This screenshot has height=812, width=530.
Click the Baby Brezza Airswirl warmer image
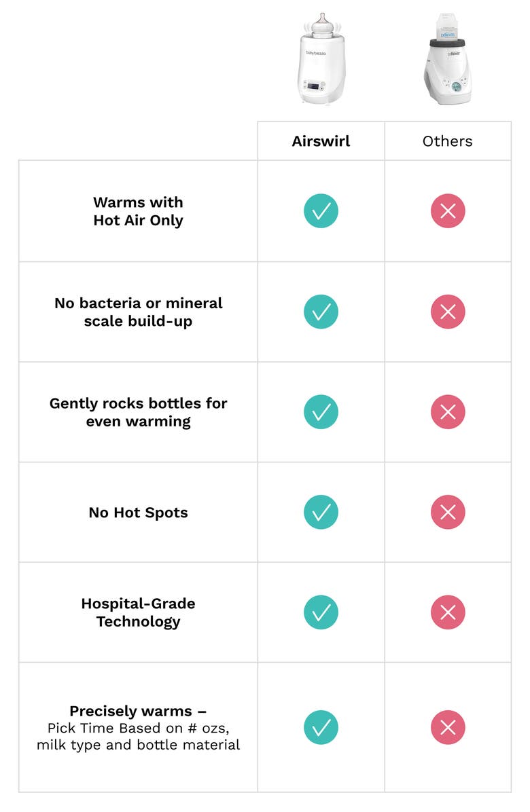click(x=313, y=60)
